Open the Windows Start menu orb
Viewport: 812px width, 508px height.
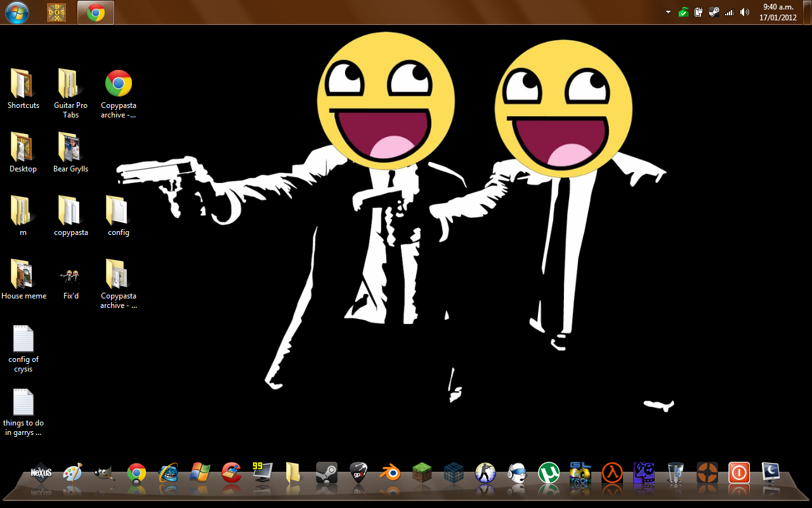[x=16, y=12]
